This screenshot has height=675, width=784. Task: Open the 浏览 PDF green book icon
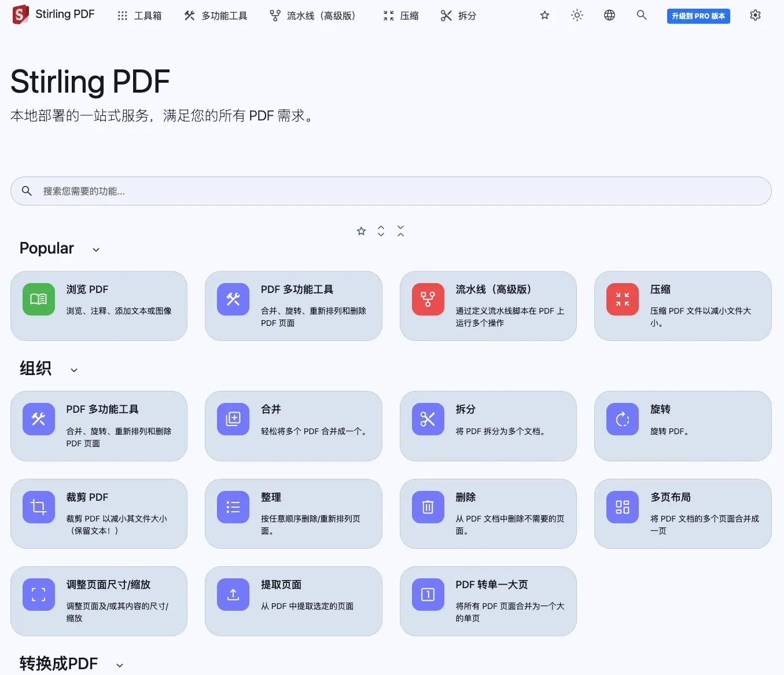coord(39,299)
